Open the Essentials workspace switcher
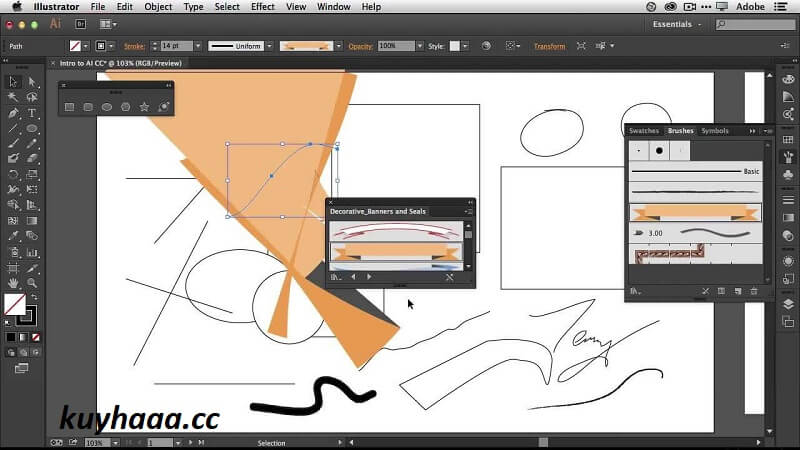 (677, 24)
